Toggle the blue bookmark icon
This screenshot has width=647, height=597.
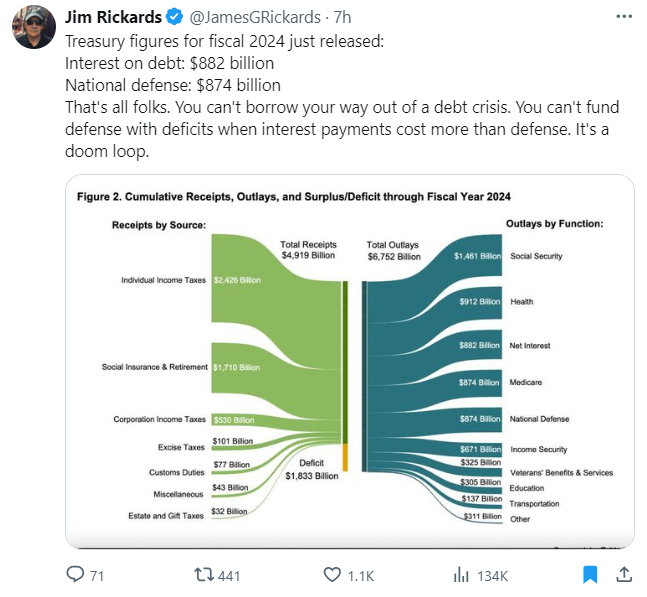click(590, 575)
